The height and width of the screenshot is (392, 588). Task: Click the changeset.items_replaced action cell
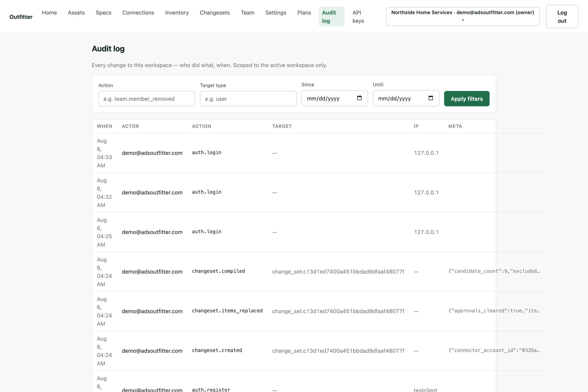tap(227, 311)
